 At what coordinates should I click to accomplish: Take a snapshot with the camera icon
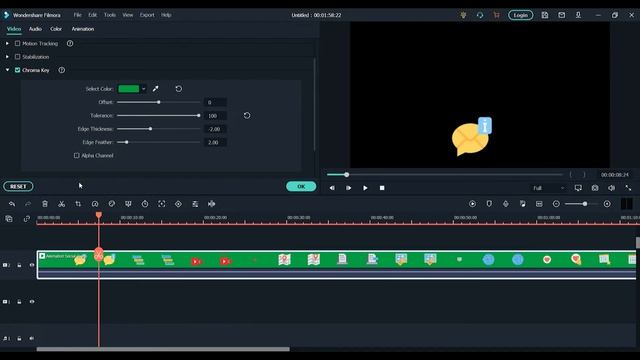[595, 188]
